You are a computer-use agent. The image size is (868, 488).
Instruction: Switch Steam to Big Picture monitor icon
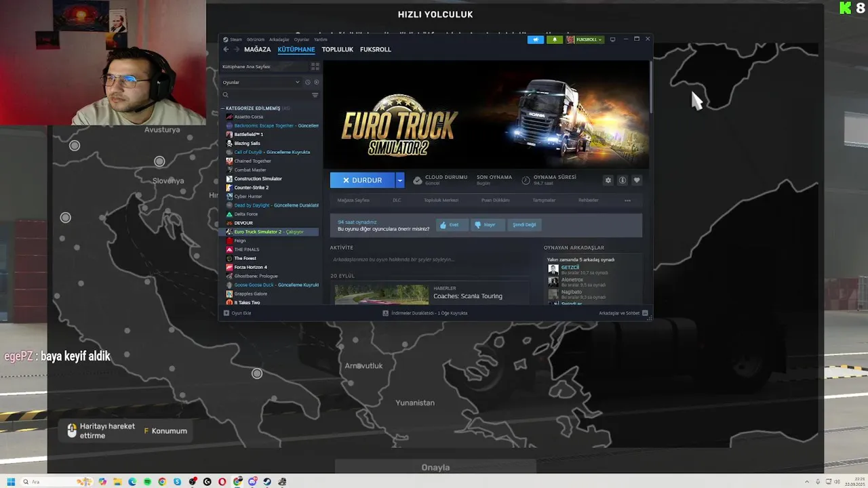click(x=612, y=39)
